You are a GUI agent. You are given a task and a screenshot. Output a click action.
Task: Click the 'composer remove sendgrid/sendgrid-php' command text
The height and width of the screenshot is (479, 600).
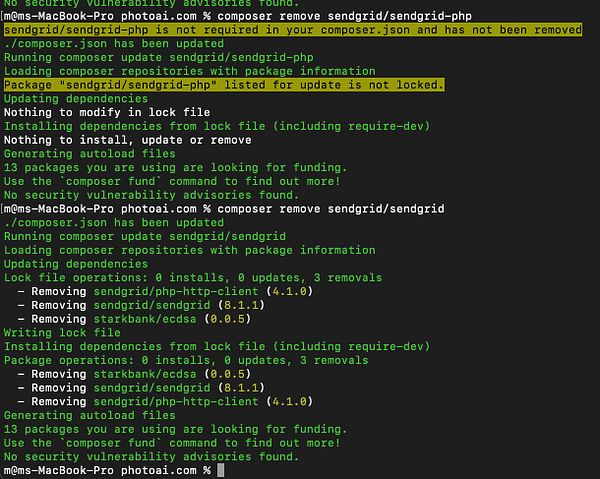pyautogui.click(x=344, y=16)
